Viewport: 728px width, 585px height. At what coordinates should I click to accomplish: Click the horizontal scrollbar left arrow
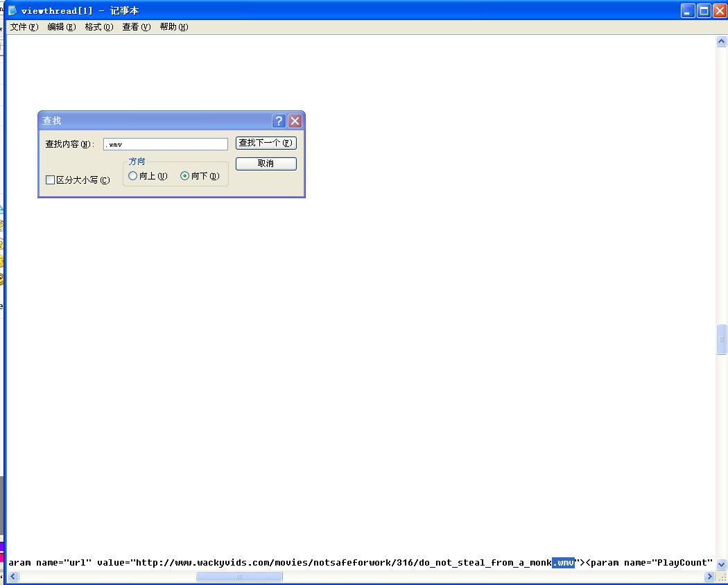pos(12,577)
